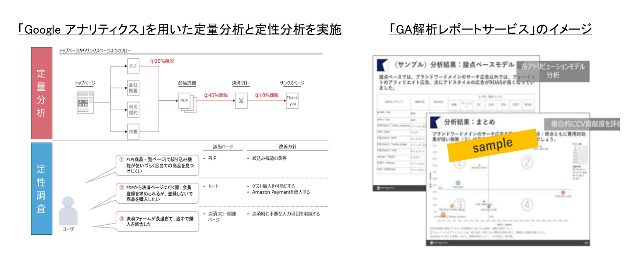Click the 決済フロー label above the yen icon
Screen dimensions: 644x275
click(241, 83)
